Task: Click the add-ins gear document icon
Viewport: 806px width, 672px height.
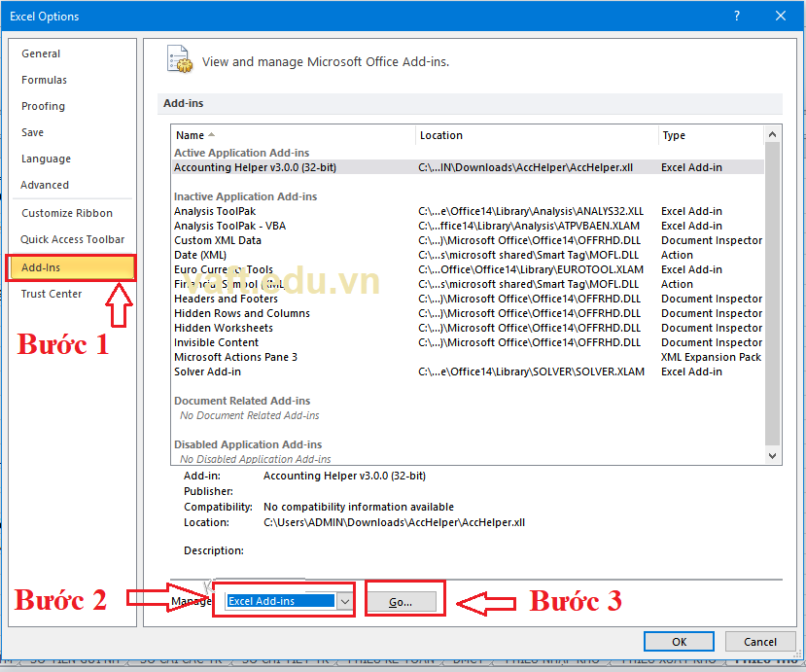Action: pos(180,58)
